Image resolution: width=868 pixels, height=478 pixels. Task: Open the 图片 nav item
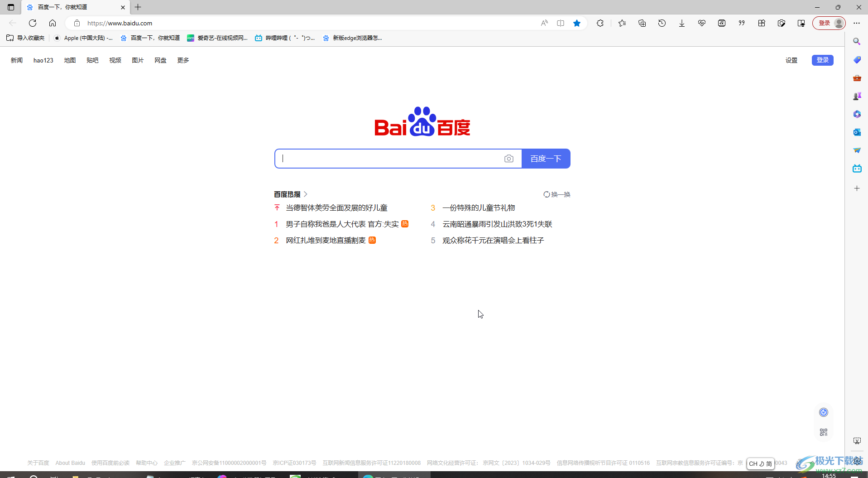138,60
